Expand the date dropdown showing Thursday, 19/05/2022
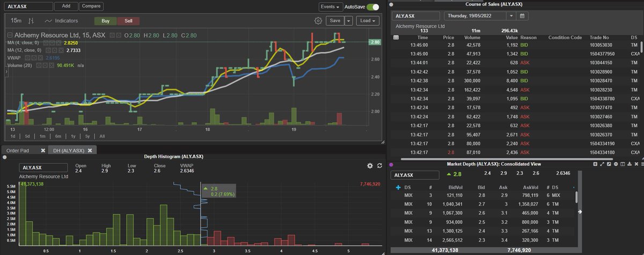644x255 pixels. (x=511, y=16)
